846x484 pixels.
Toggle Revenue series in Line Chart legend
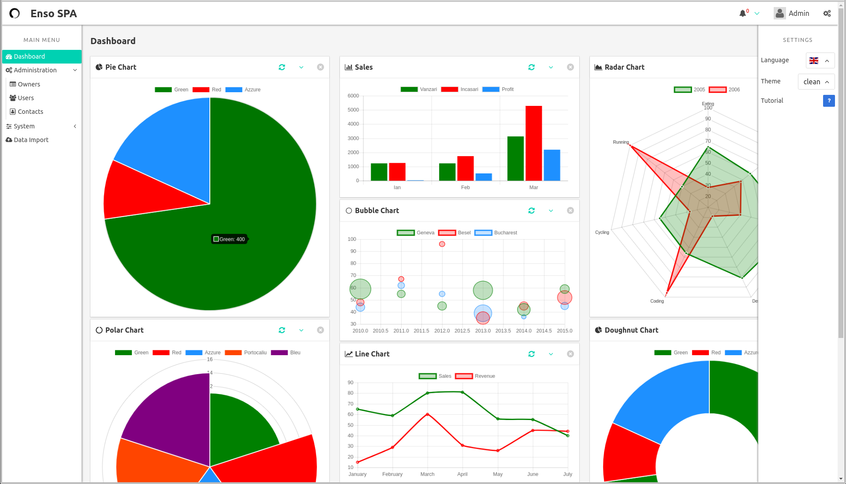475,376
